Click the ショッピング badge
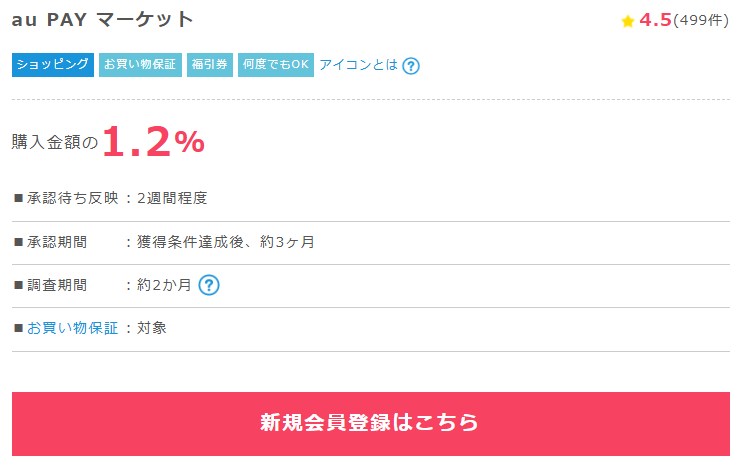744x464 pixels. (53, 65)
